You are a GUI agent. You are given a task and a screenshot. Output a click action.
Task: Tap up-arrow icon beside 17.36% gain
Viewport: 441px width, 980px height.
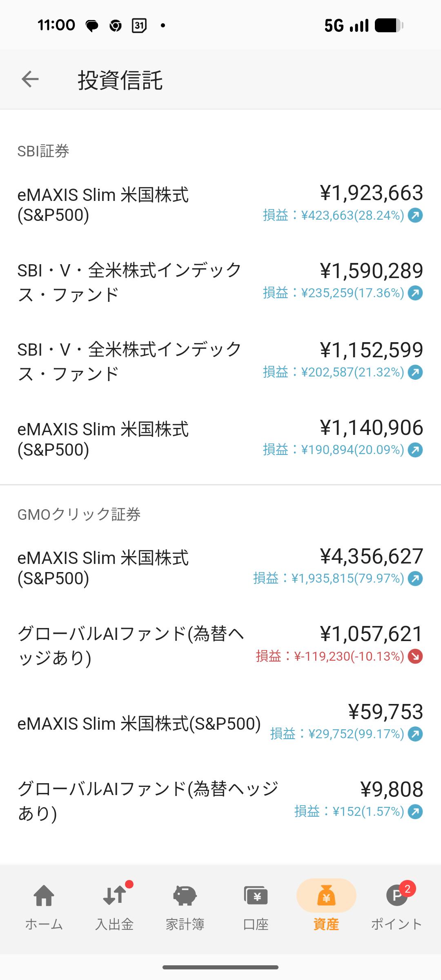click(415, 293)
